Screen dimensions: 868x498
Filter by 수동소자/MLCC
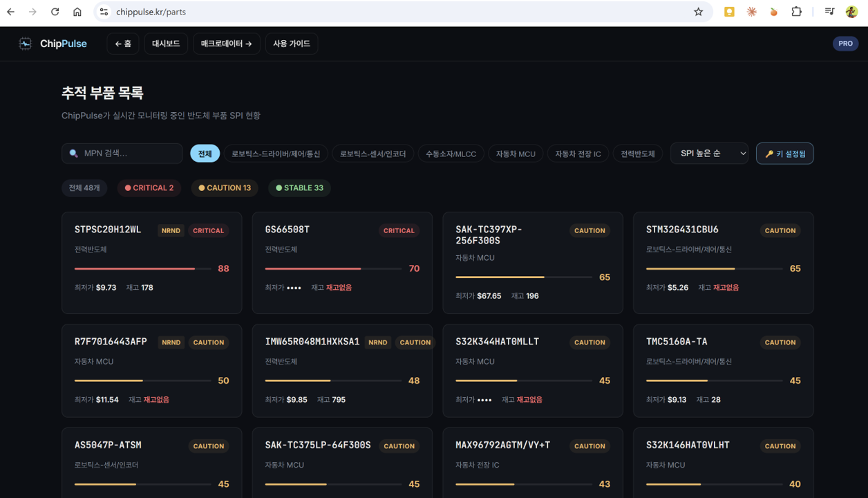coord(451,154)
